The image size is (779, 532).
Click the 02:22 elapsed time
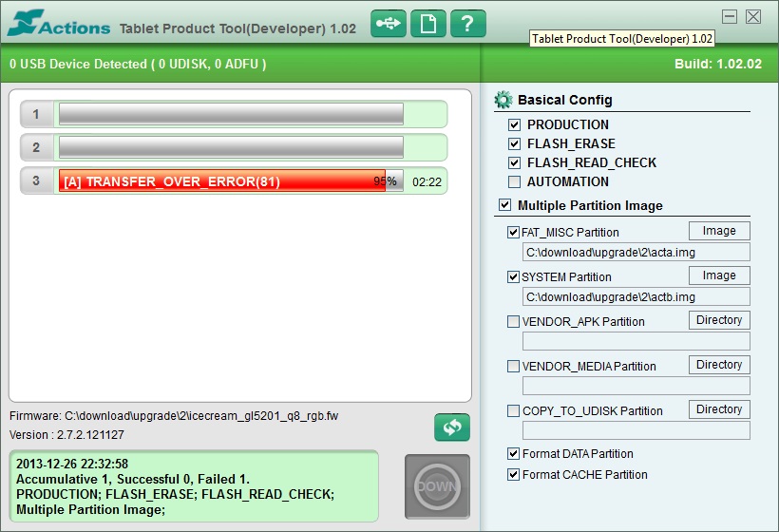[427, 182]
